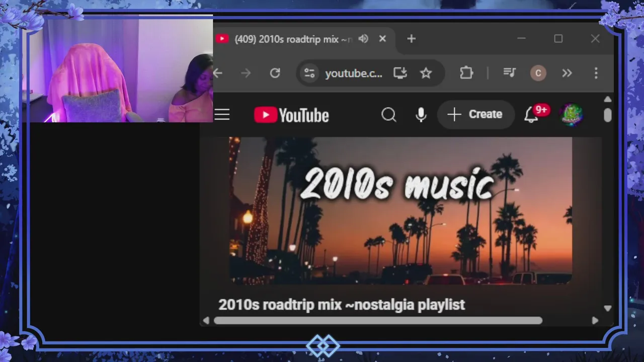Click the horizontal scrollbar thumb
This screenshot has width=644, height=362.
pyautogui.click(x=378, y=321)
